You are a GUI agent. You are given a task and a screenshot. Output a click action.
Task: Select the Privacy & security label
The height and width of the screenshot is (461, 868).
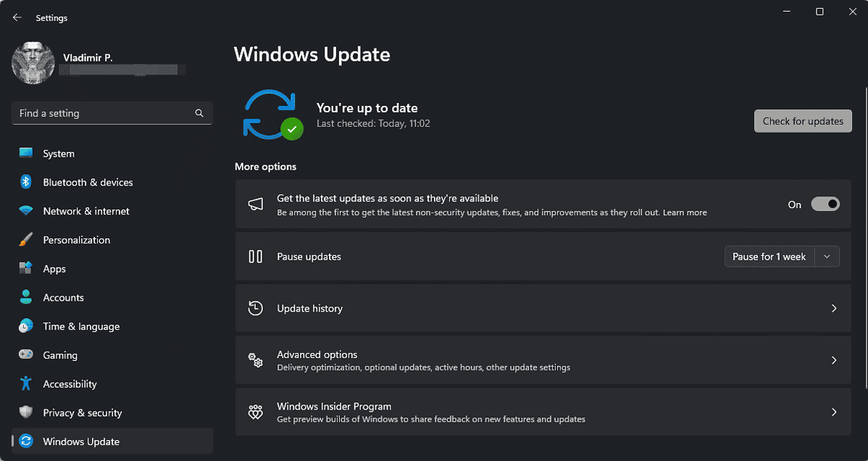[x=83, y=412]
